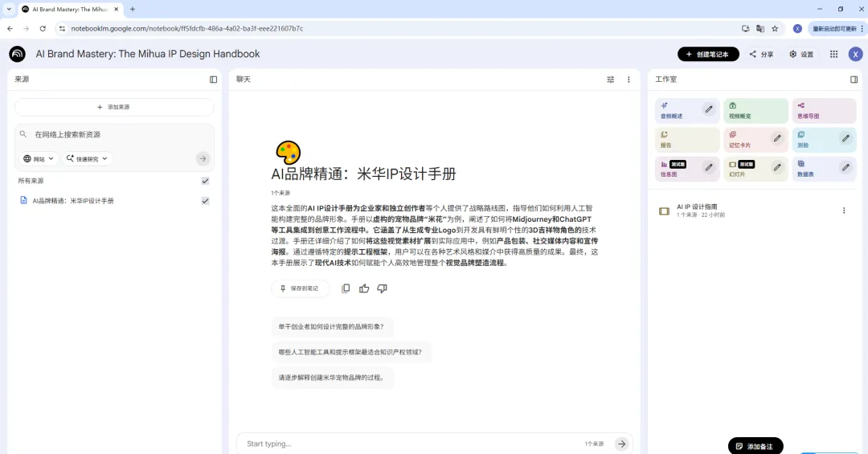Bookmark this page with the star icon

click(775, 28)
